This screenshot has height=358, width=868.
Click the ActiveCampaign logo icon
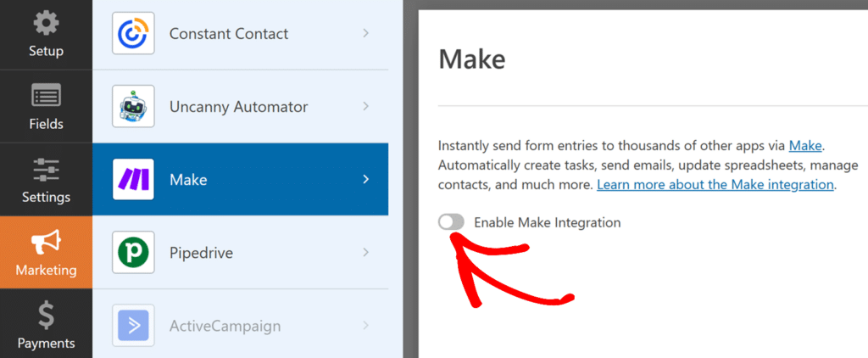point(133,326)
